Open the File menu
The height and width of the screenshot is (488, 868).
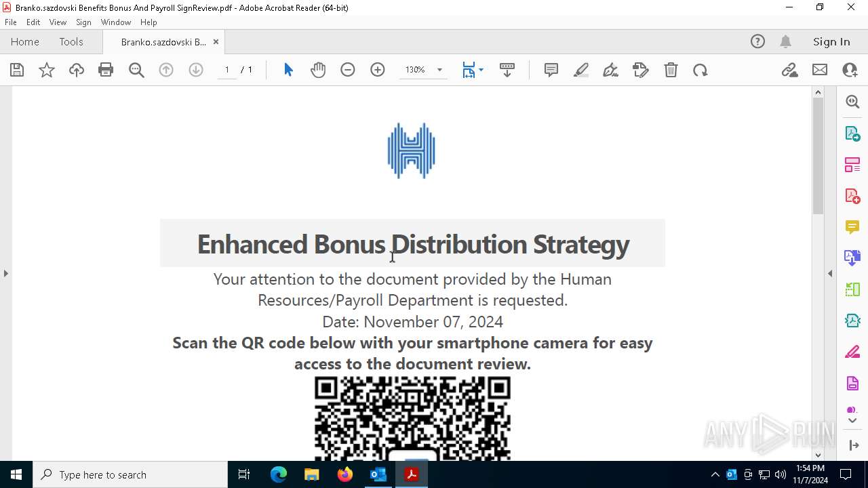coord(11,22)
